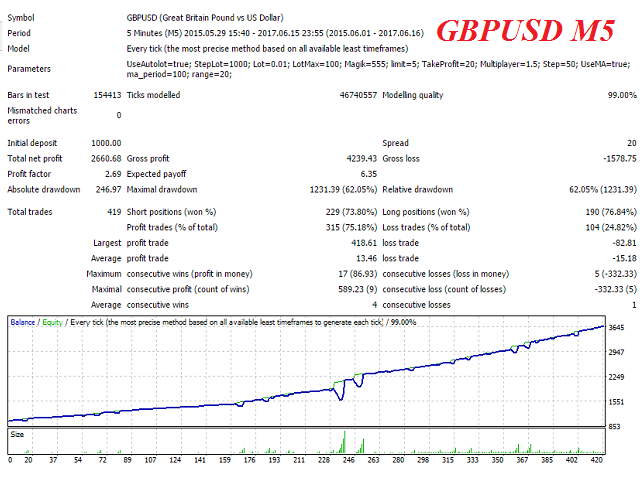Click Gross loss value -1578.75
640x480 pixels.
pos(620,158)
